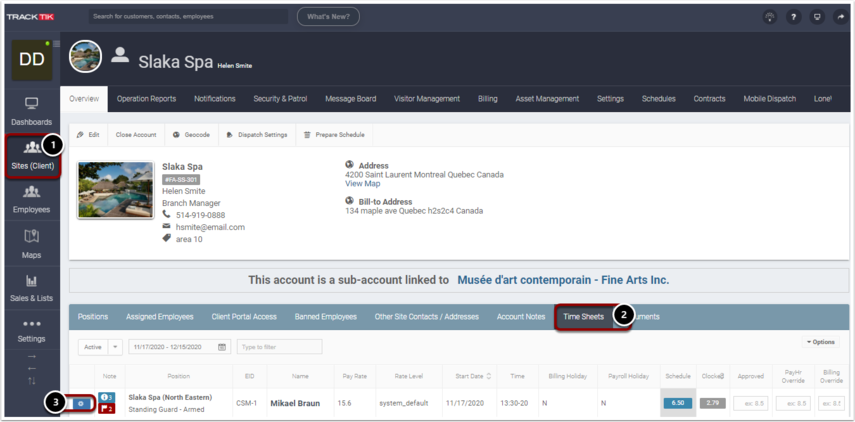Click the View Map link

(363, 184)
